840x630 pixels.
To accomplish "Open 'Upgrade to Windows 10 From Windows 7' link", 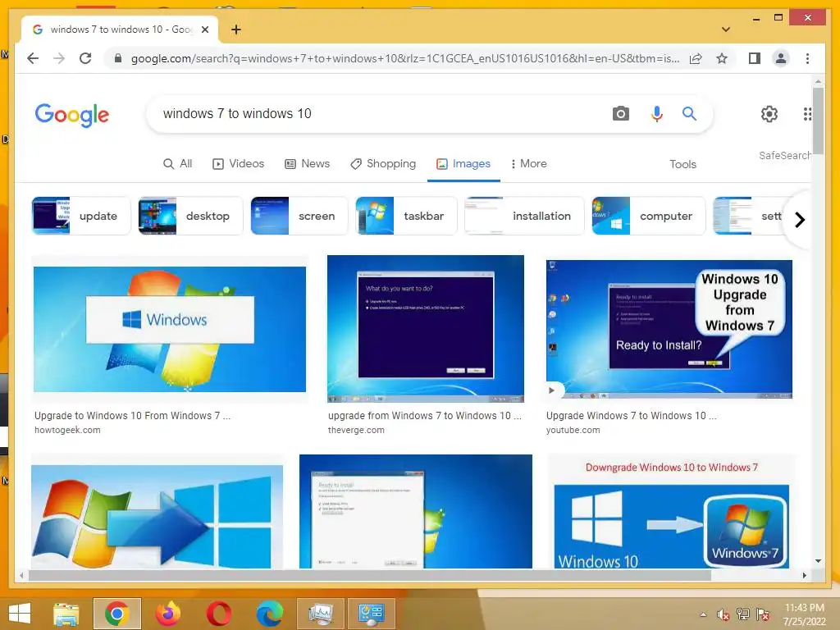I will point(132,416).
